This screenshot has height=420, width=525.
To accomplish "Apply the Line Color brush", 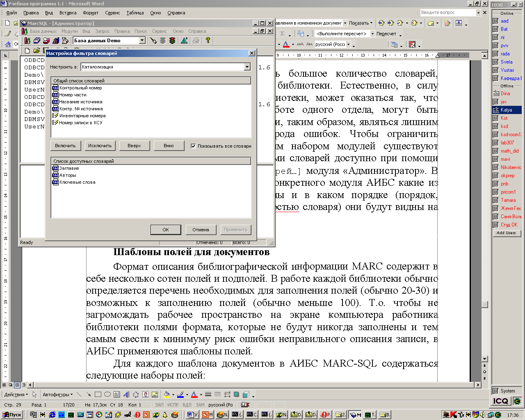I will click(x=180, y=395).
